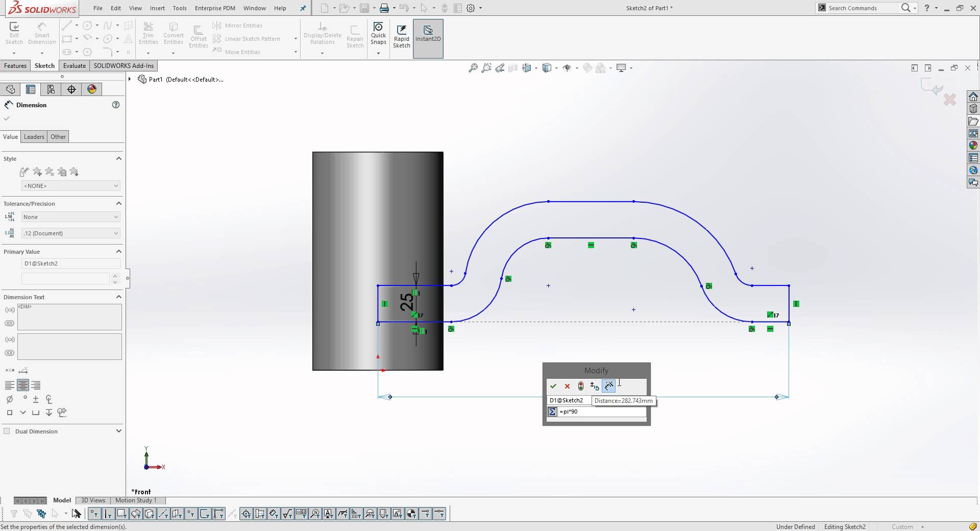
Task: Open the Tolerance dropdown set to None
Action: [70, 217]
